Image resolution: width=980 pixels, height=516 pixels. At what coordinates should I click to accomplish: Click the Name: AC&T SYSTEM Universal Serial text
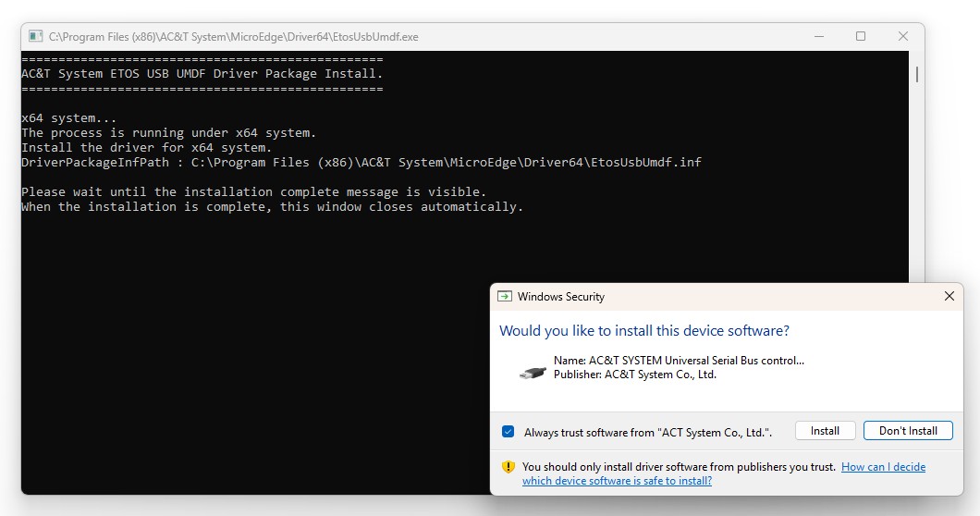679,361
